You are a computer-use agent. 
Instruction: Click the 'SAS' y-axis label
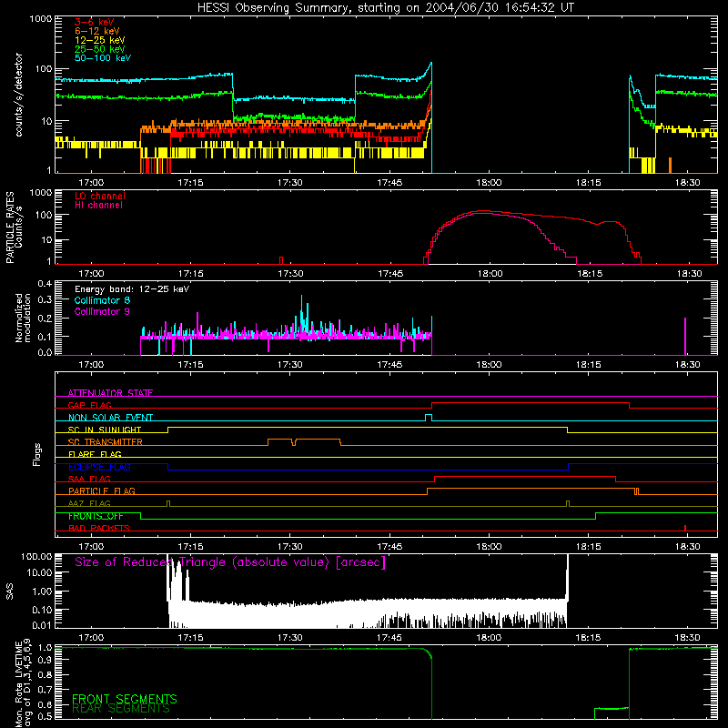10,591
